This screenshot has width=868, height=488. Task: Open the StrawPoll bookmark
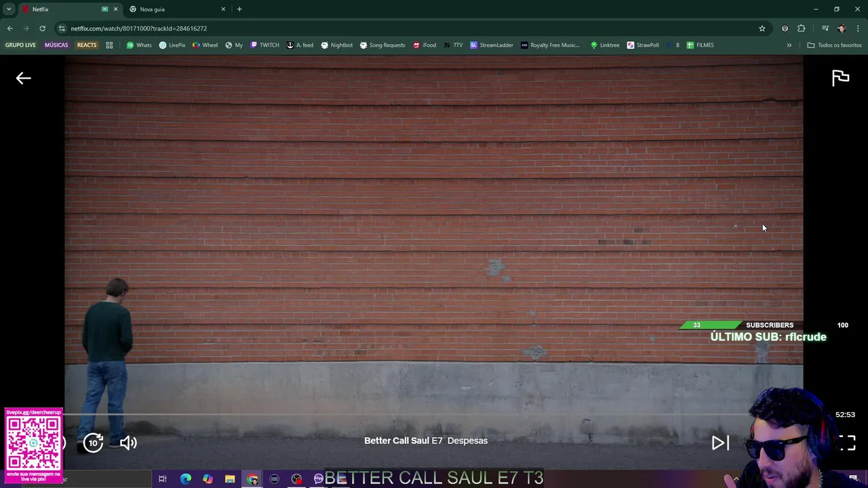(x=643, y=45)
